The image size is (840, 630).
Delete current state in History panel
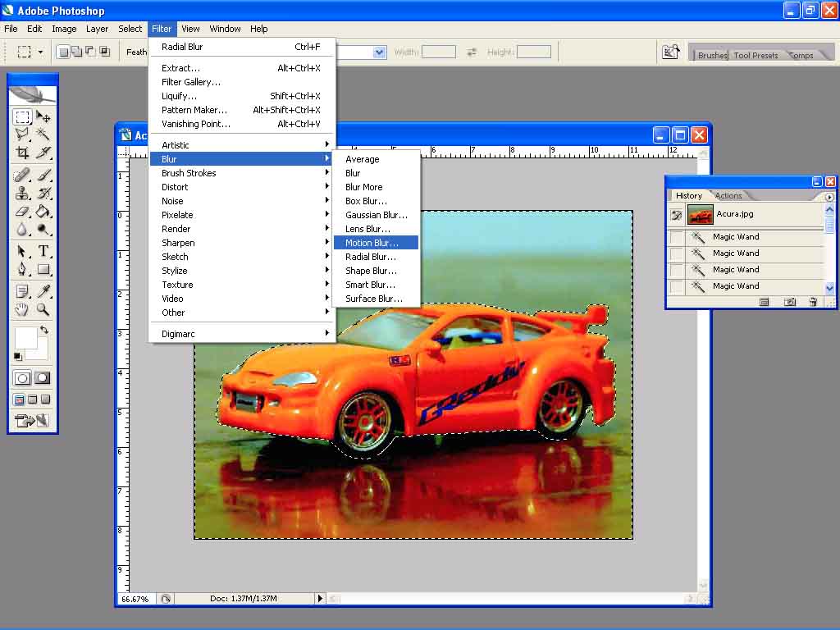pyautogui.click(x=813, y=302)
